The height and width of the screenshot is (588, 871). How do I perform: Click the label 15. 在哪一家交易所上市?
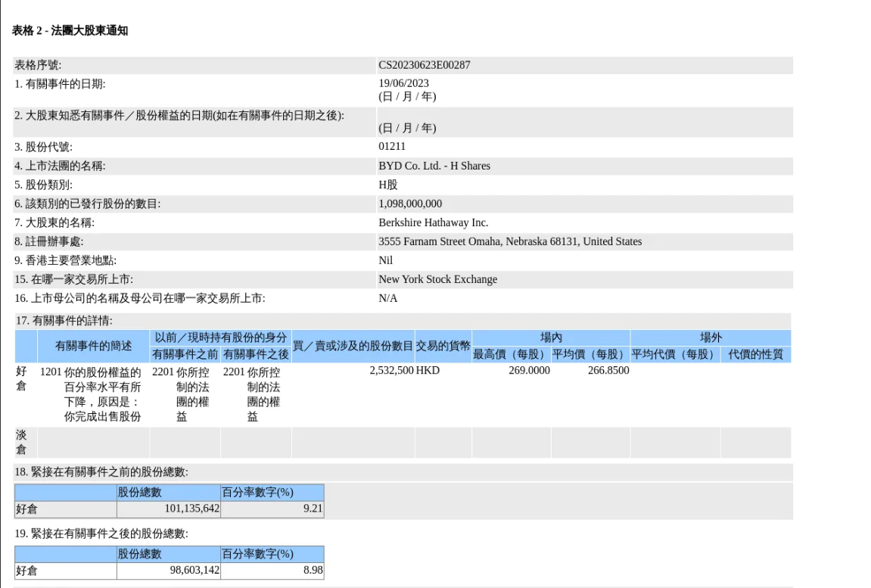point(74,279)
